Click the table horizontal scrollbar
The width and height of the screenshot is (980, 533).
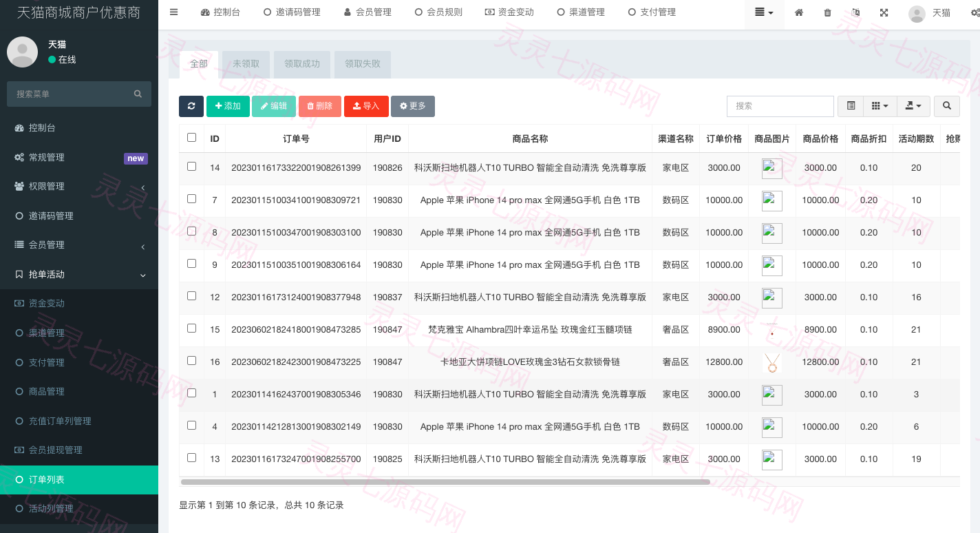pos(445,482)
